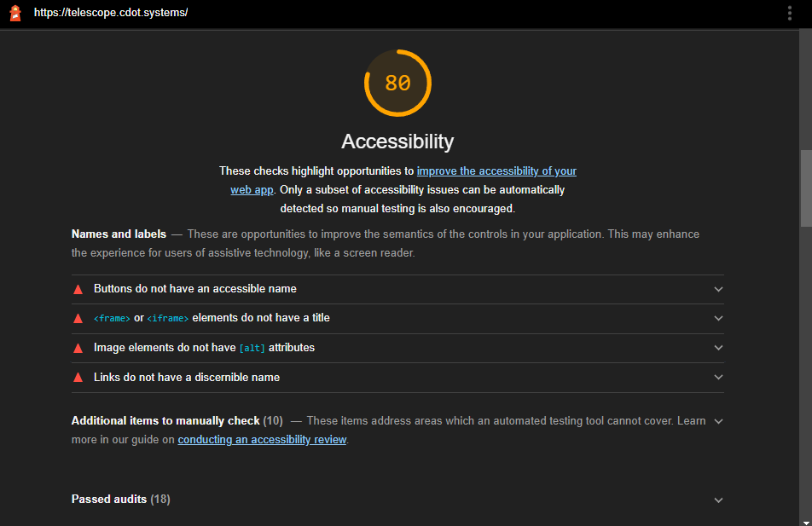Viewport: 812px width, 526px height.
Task: Click warning icon for image alt attributes audit
Action: (x=78, y=347)
